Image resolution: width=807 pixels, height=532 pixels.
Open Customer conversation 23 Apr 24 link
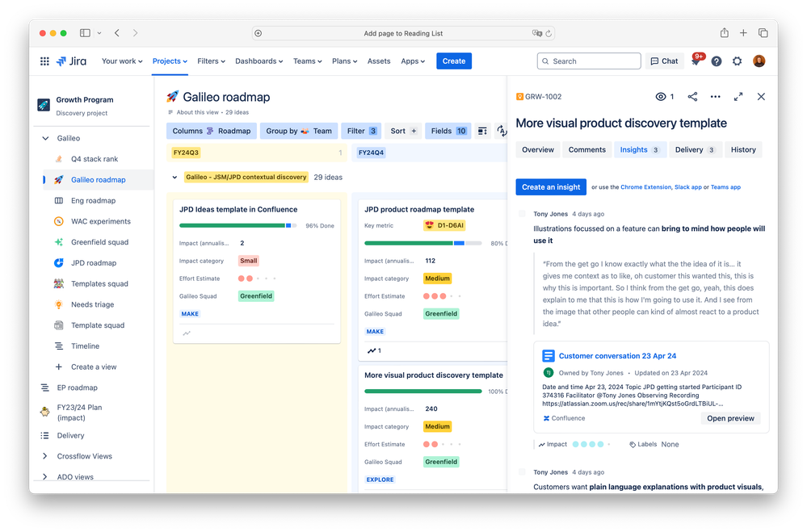pos(618,356)
